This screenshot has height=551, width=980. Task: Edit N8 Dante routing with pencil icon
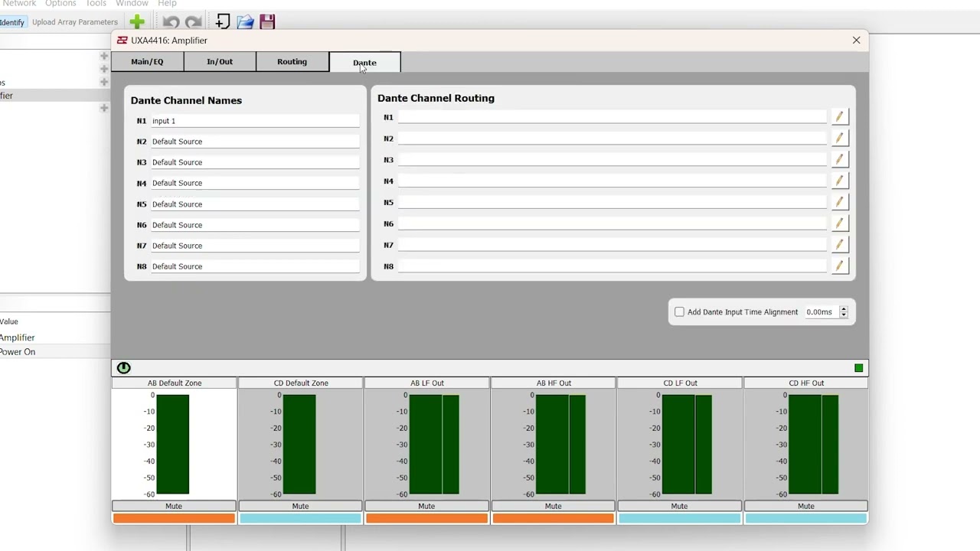click(840, 266)
